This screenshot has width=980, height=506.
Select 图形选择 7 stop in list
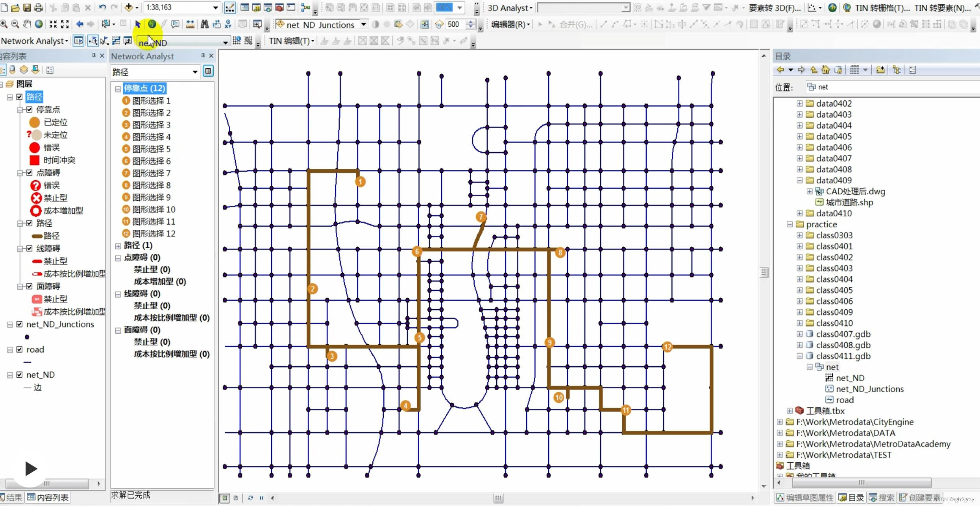151,173
